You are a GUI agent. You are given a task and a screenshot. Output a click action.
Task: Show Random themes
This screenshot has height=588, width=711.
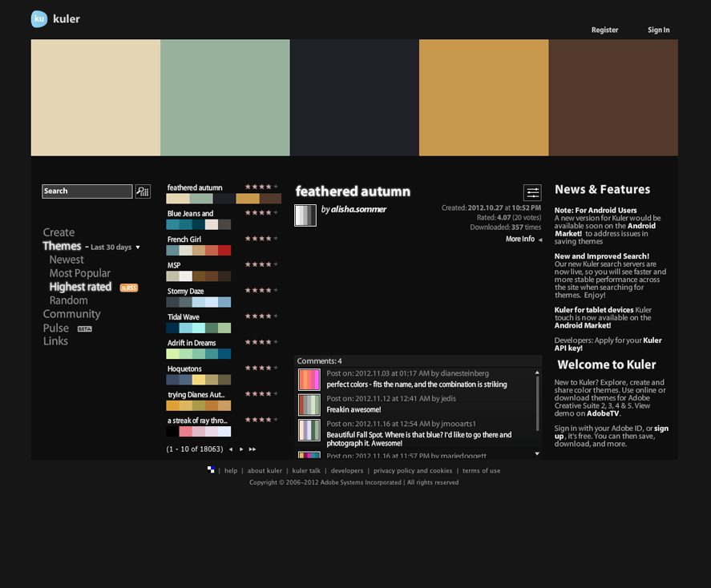pyautogui.click(x=68, y=300)
